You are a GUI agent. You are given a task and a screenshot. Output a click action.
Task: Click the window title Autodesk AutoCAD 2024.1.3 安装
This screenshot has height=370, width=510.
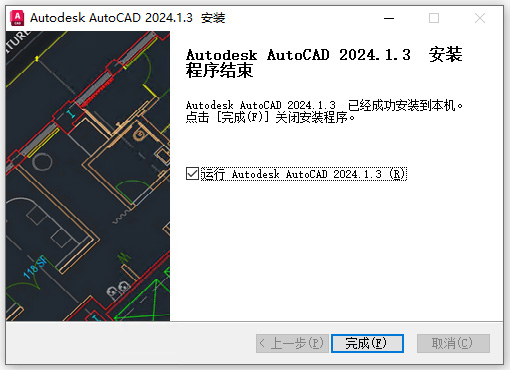(128, 18)
